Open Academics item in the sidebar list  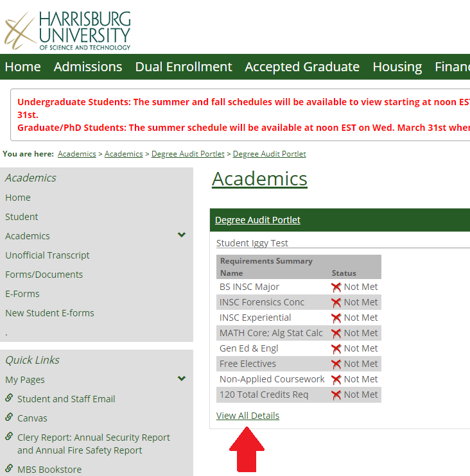28,236
